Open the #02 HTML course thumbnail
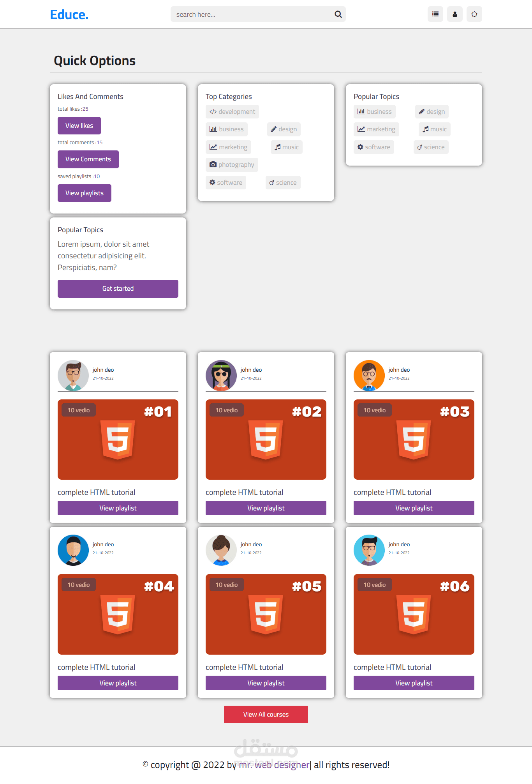 [x=266, y=440]
